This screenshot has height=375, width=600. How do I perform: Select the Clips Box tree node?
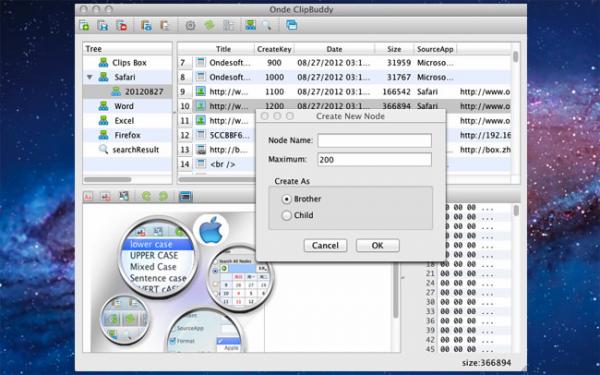point(129,63)
